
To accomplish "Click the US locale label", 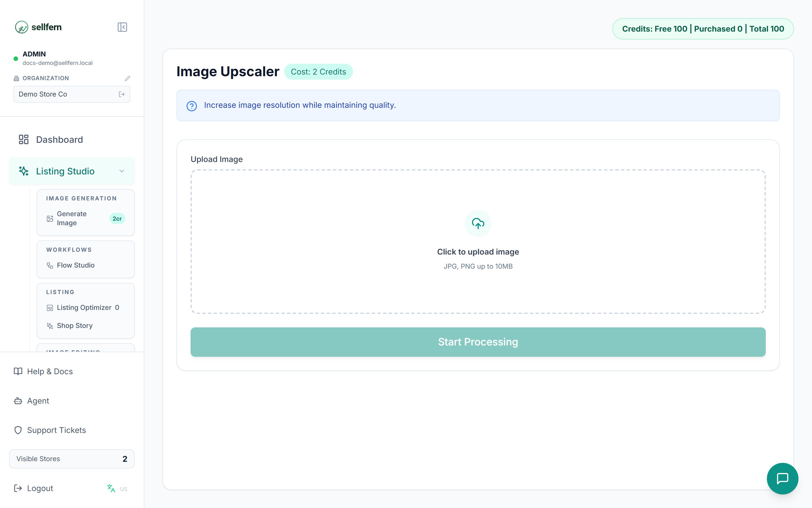I will pyautogui.click(x=124, y=489).
